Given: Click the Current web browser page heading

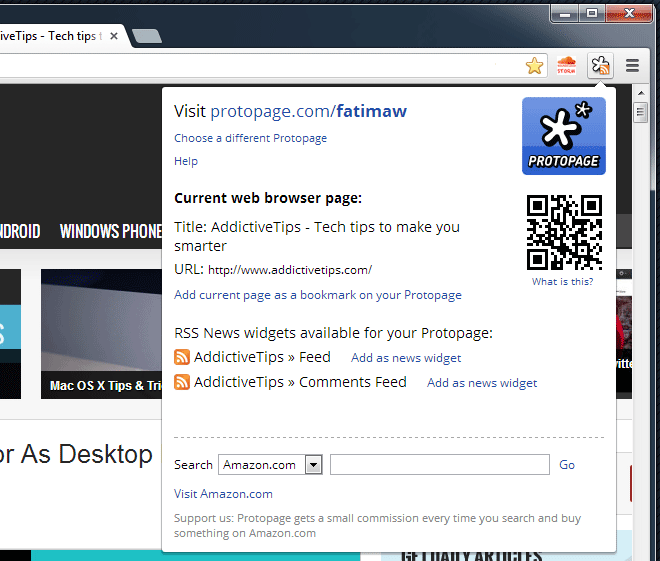Looking at the screenshot, I should 268,198.
